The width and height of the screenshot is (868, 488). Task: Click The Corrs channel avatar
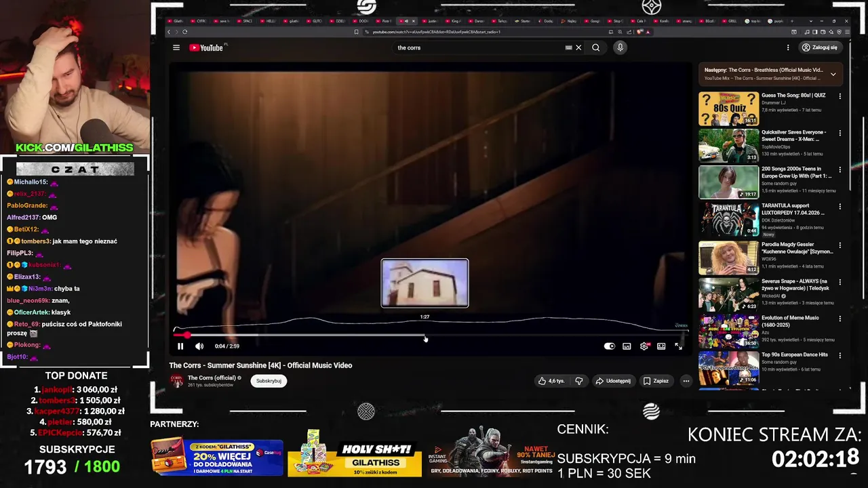(x=176, y=381)
